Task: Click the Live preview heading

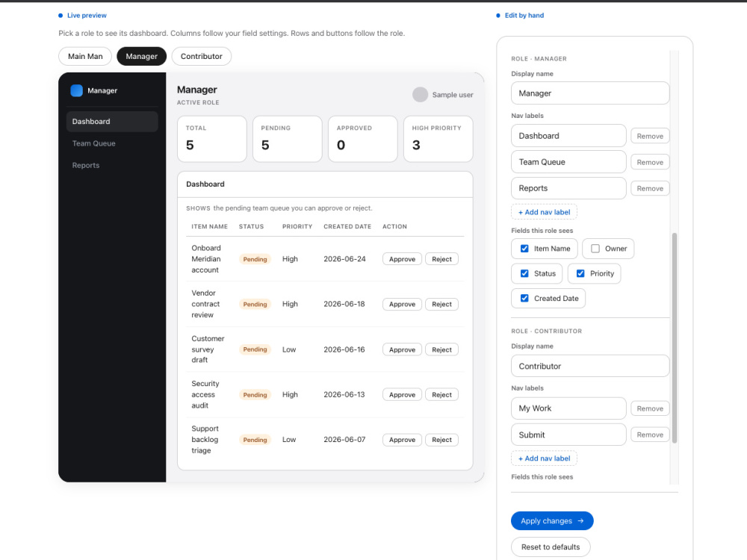Action: 87,15
